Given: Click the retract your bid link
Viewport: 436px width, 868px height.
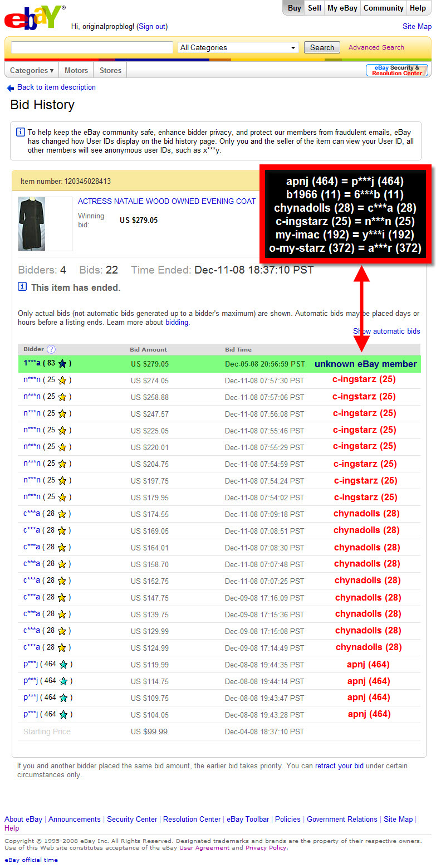Looking at the screenshot, I should point(339,766).
